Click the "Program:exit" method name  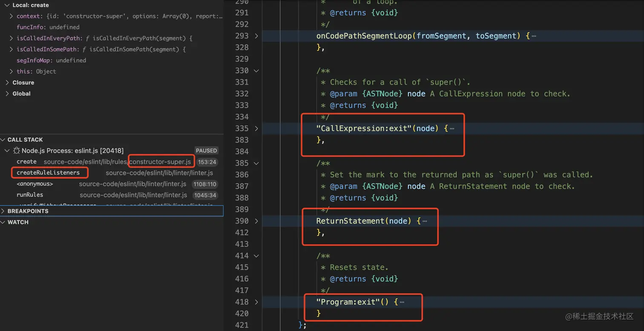pos(348,302)
